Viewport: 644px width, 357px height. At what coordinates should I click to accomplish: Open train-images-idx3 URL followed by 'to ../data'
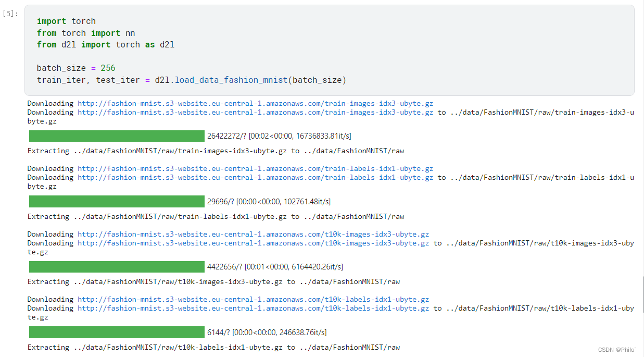tap(255, 112)
